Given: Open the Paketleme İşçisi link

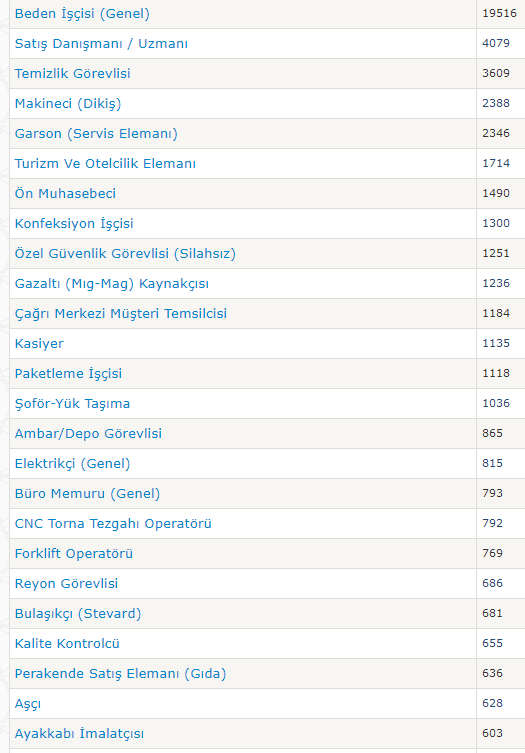Looking at the screenshot, I should [x=68, y=374].
